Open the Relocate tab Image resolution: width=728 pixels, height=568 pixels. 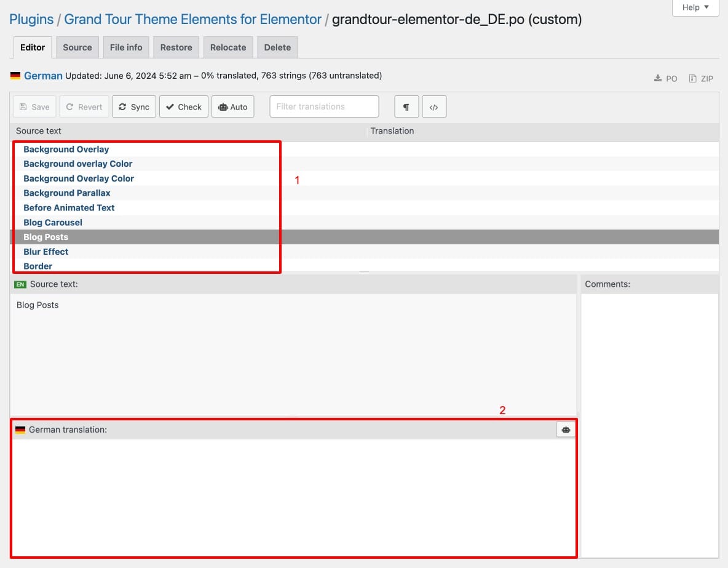pyautogui.click(x=228, y=47)
